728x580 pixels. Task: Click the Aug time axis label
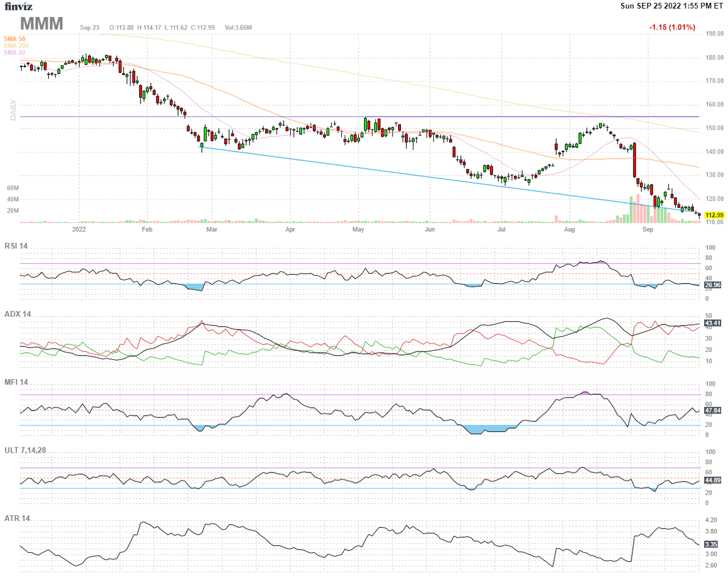tap(569, 229)
